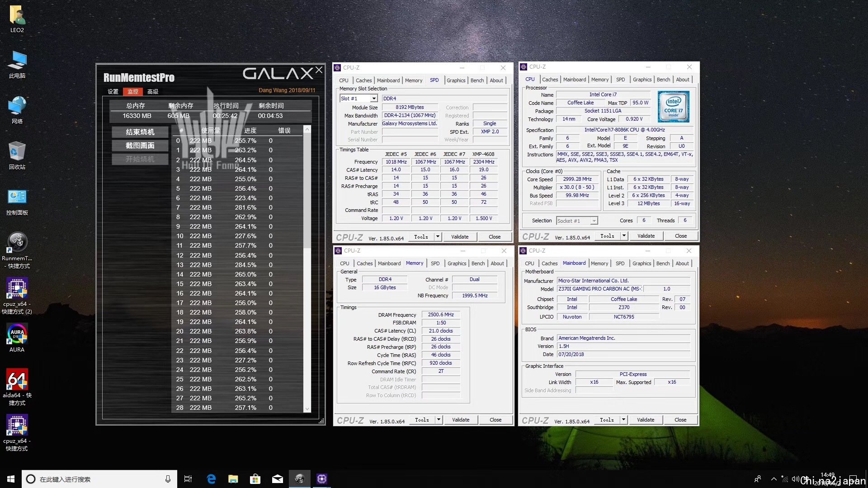Expand Tools dropdown arrow in CPU window
This screenshot has height=488, width=868.
pos(624,236)
